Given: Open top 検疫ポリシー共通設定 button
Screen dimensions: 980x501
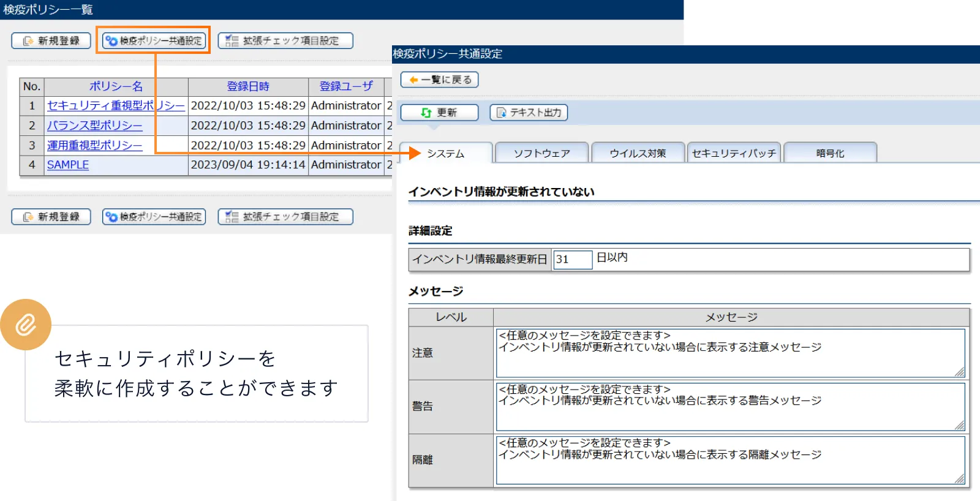Looking at the screenshot, I should (154, 40).
